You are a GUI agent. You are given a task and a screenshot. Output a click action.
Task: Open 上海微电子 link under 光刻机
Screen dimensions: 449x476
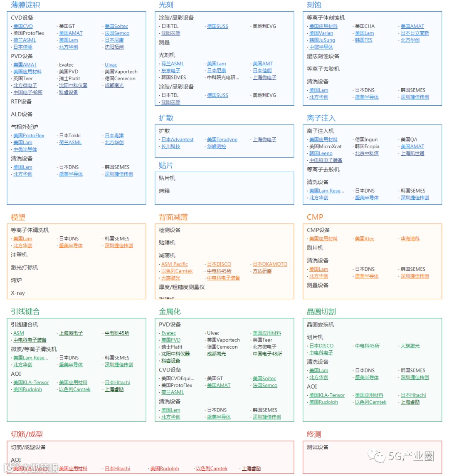click(264, 78)
